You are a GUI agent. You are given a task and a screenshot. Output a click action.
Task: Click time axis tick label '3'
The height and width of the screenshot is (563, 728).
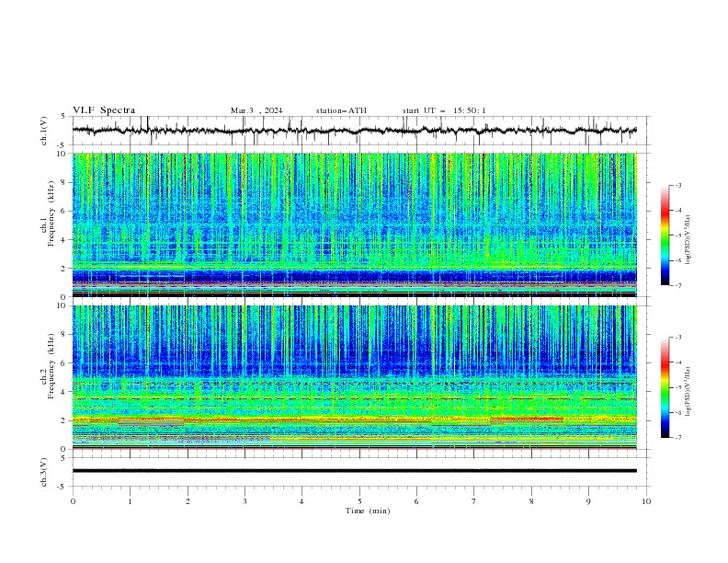pyautogui.click(x=245, y=501)
